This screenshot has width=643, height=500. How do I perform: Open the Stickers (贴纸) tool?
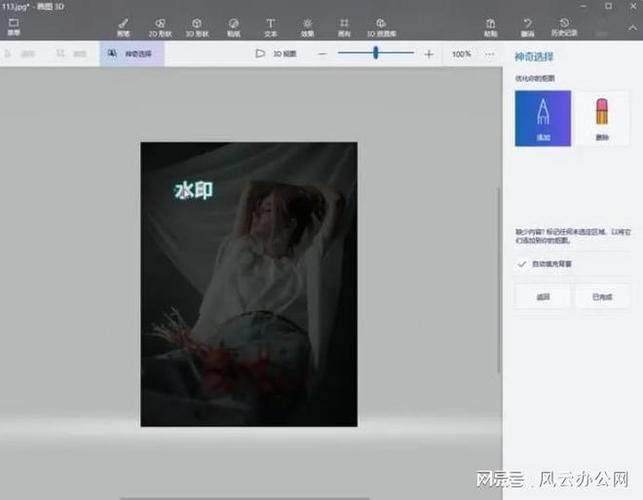click(233, 26)
